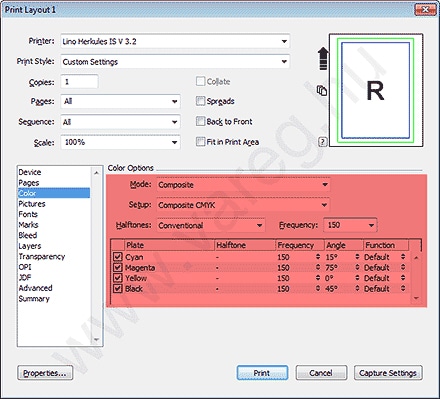Viewport: 440px width, 399px height.
Task: Click the plate table scroll down arrow
Action: click(x=416, y=298)
